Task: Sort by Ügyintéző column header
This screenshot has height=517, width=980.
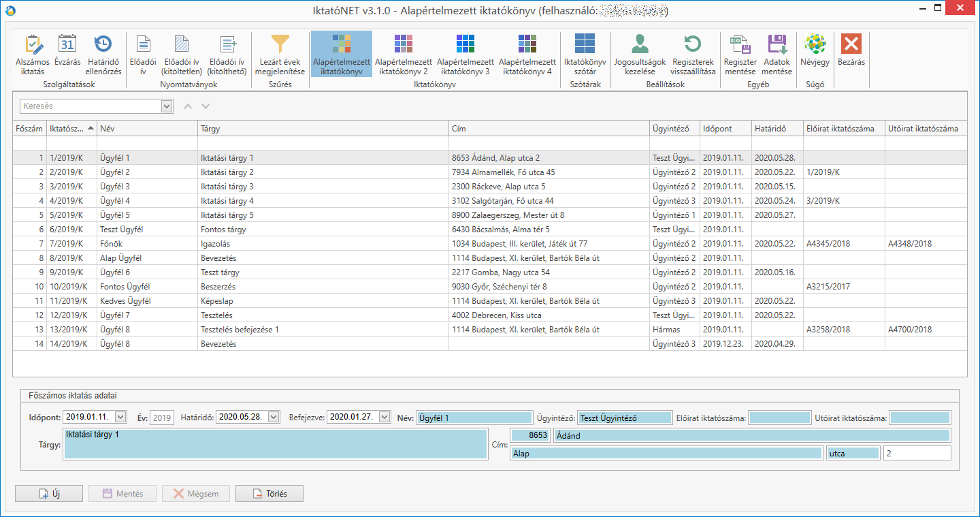Action: coord(675,128)
